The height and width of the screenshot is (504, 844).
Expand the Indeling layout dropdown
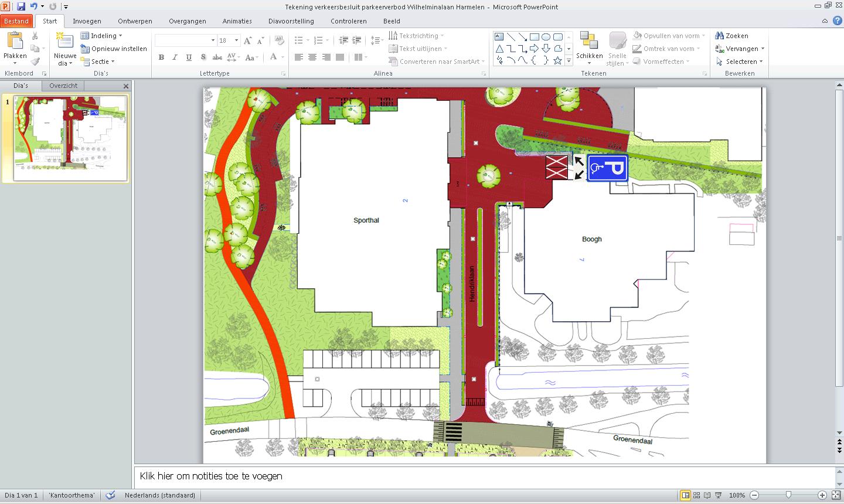(x=120, y=36)
